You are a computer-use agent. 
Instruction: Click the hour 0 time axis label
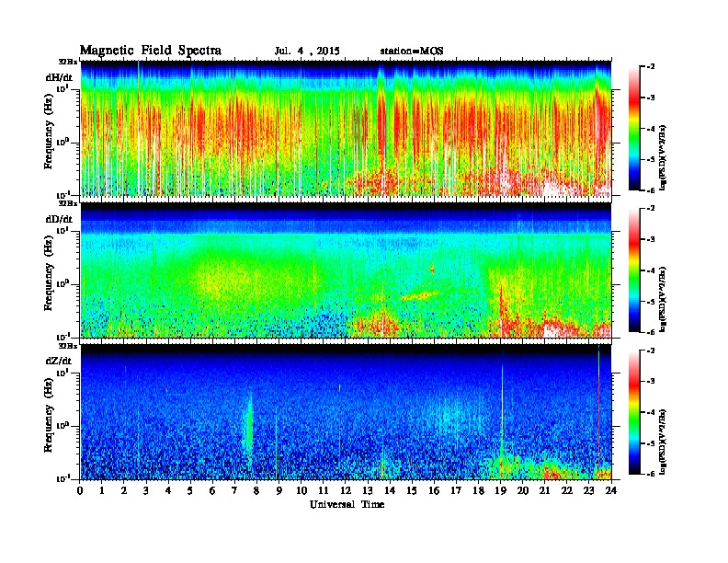pyautogui.click(x=80, y=490)
